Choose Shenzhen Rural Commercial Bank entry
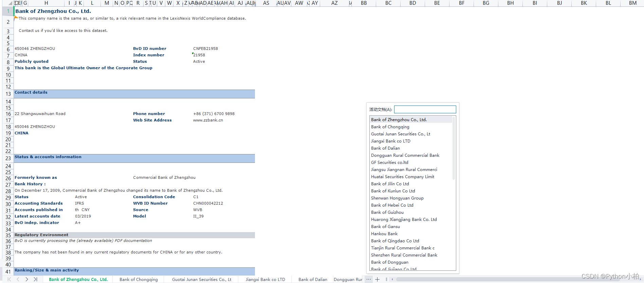The image size is (644, 283). pyautogui.click(x=411, y=255)
